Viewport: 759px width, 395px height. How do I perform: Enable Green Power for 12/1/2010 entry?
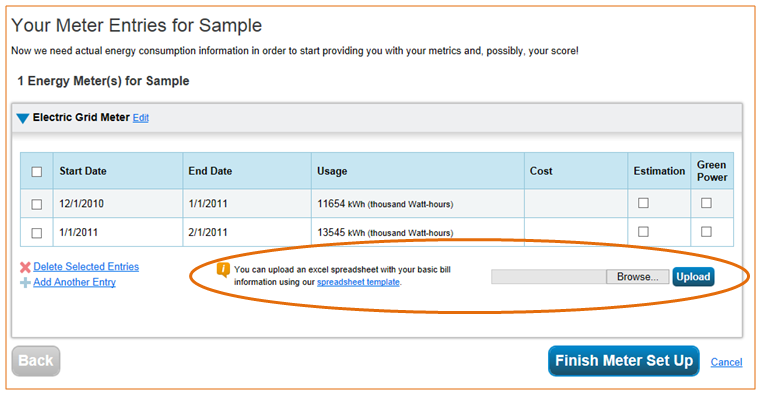click(706, 203)
